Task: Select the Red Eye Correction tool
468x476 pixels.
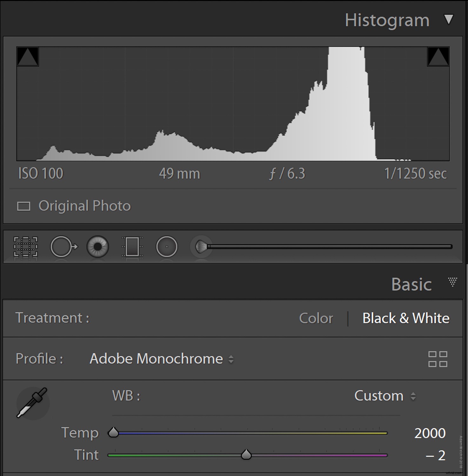Action: pyautogui.click(x=98, y=247)
